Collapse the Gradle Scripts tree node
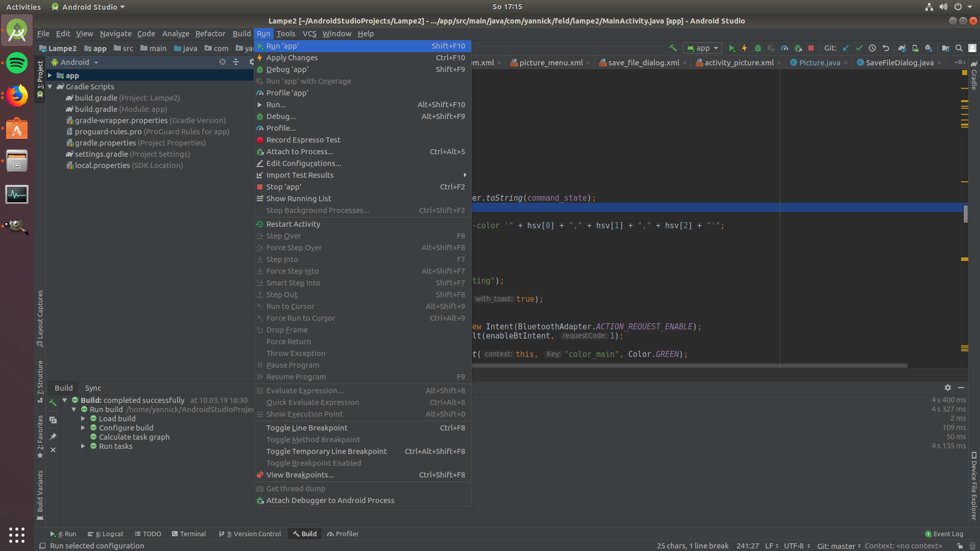The width and height of the screenshot is (980, 551). pos(50,87)
